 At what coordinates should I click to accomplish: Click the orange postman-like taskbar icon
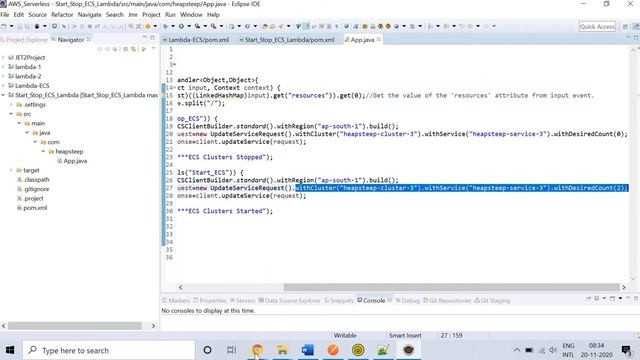pos(333,350)
